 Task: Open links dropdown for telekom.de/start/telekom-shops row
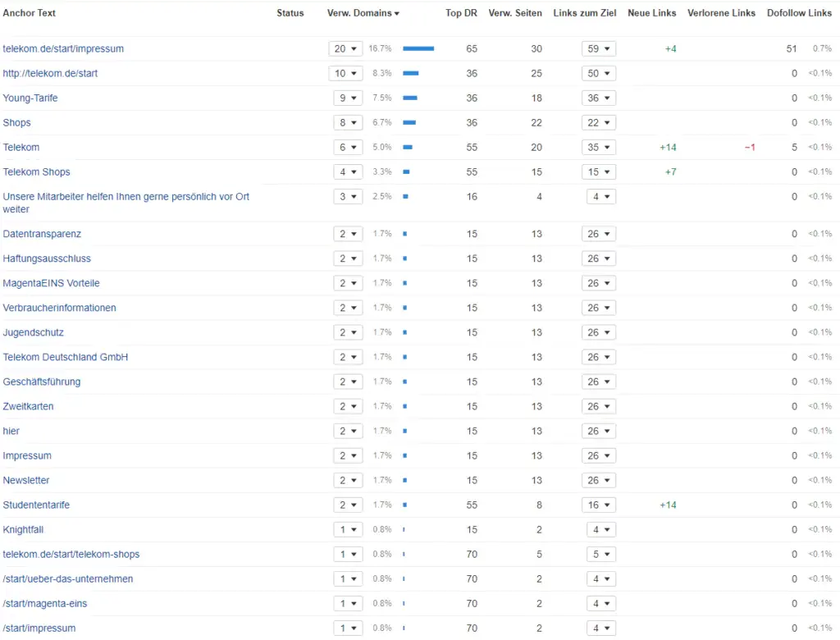(x=598, y=555)
